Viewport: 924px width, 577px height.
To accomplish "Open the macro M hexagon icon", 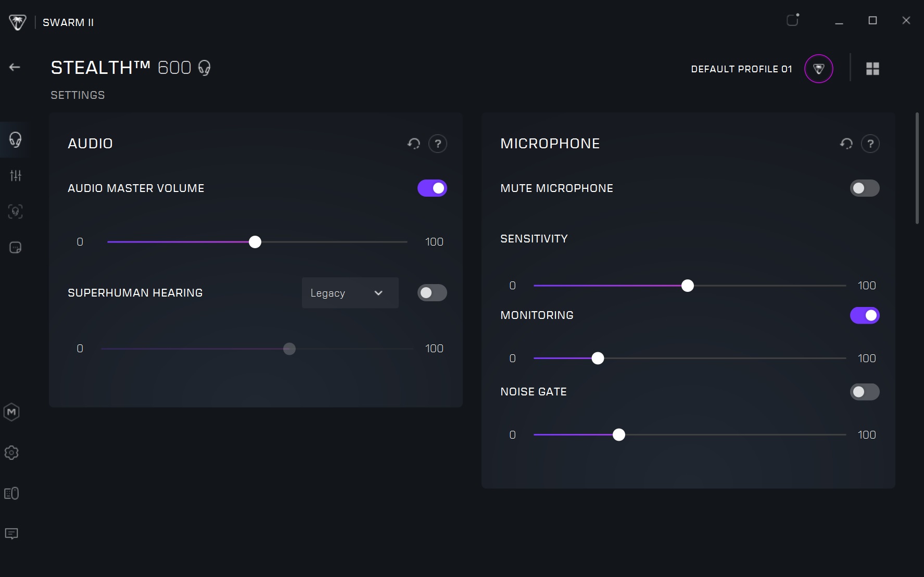I will (11, 412).
